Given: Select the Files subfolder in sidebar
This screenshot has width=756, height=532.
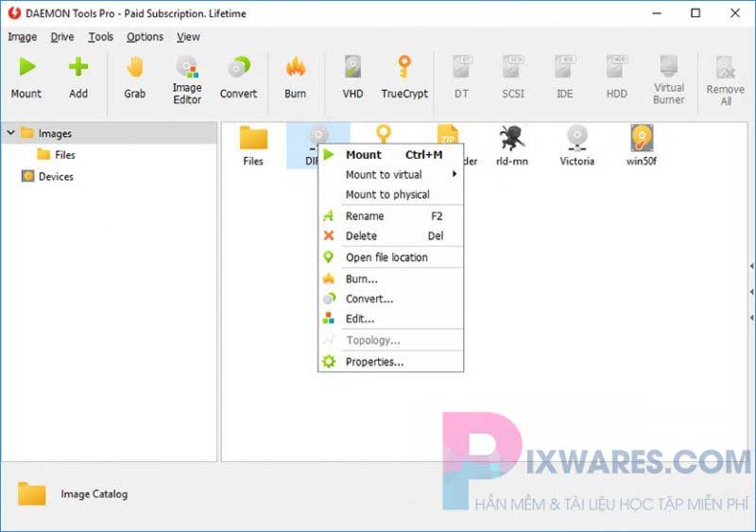Looking at the screenshot, I should tap(64, 155).
